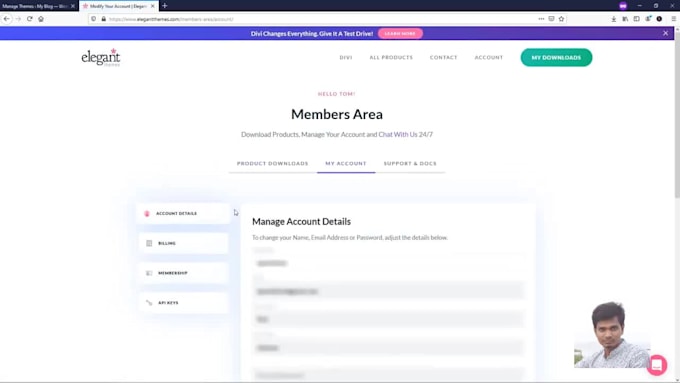Click the API Keys key icon
Screen dimensions: 680x383
[x=149, y=303]
